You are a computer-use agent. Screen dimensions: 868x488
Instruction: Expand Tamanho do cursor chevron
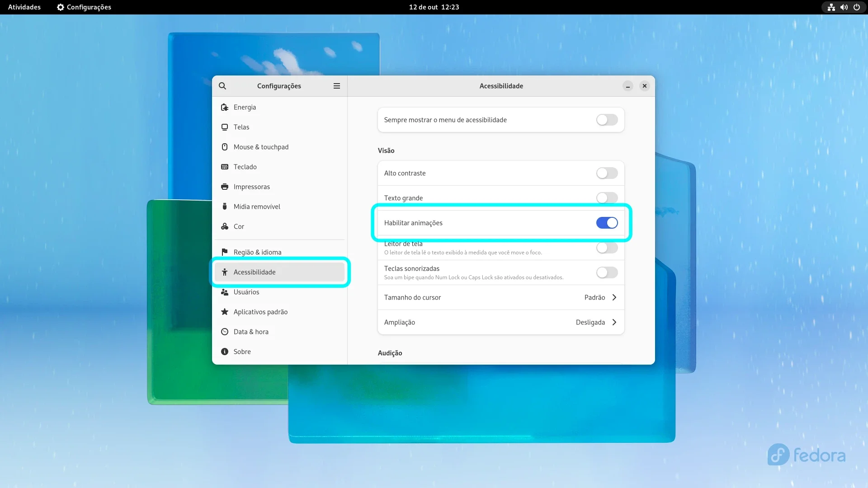[x=614, y=297]
